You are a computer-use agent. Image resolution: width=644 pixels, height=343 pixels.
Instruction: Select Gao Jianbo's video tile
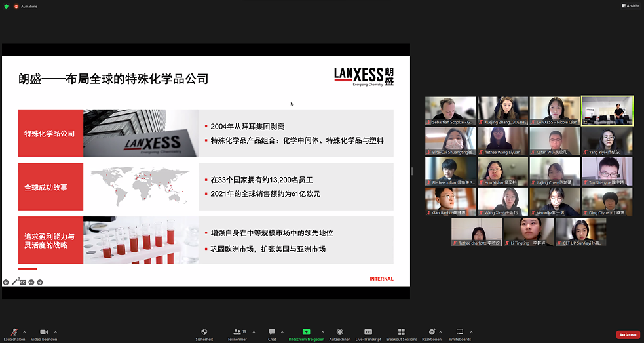tap(451, 201)
